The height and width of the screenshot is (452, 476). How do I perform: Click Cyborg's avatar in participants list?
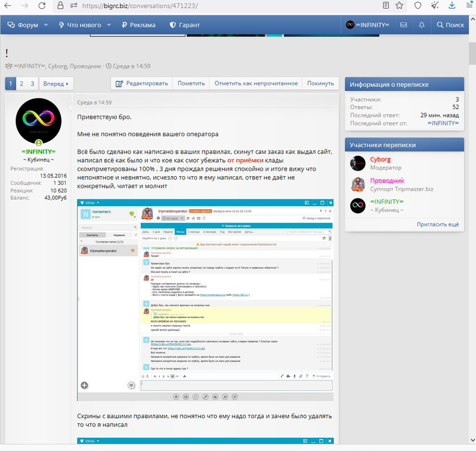click(x=358, y=163)
